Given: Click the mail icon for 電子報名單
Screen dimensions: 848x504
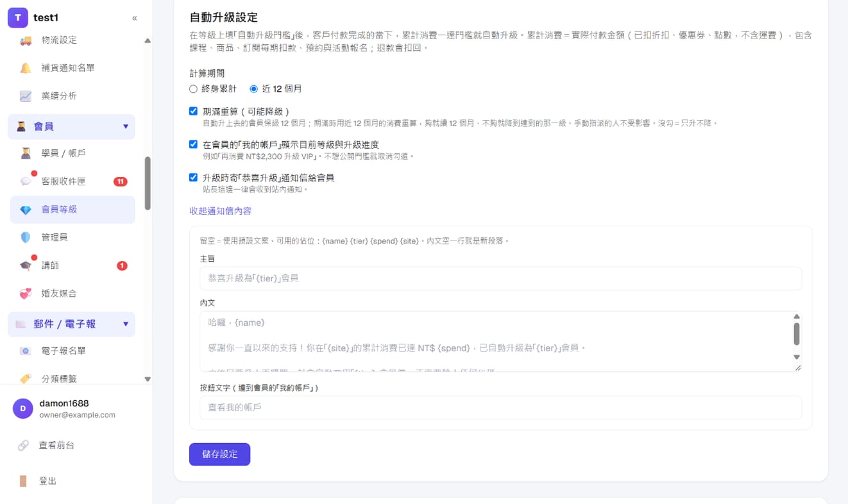Looking at the screenshot, I should pyautogui.click(x=26, y=351).
